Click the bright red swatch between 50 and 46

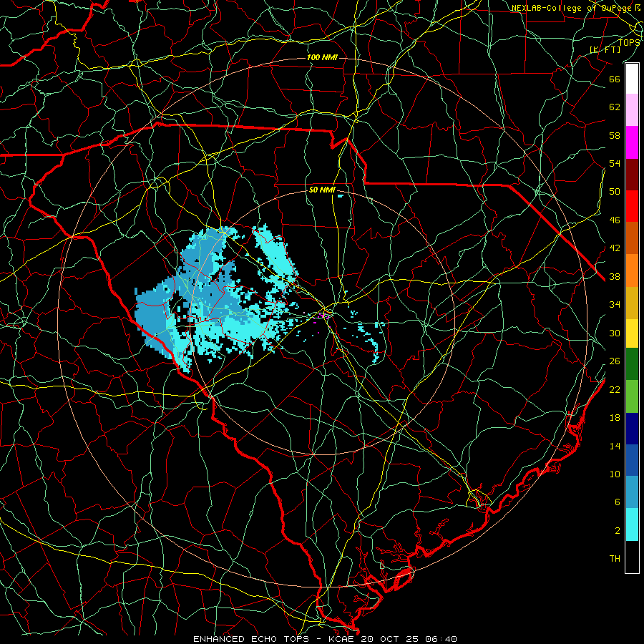click(632, 206)
